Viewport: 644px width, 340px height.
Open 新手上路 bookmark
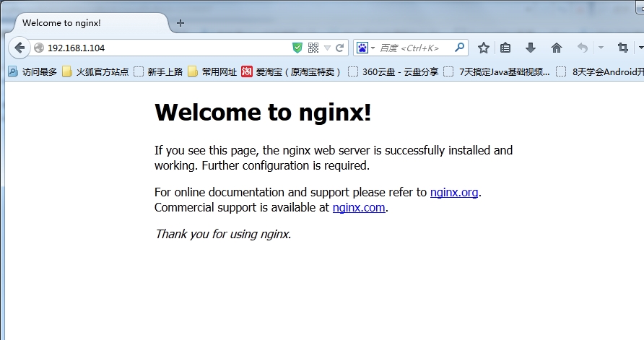coord(159,72)
